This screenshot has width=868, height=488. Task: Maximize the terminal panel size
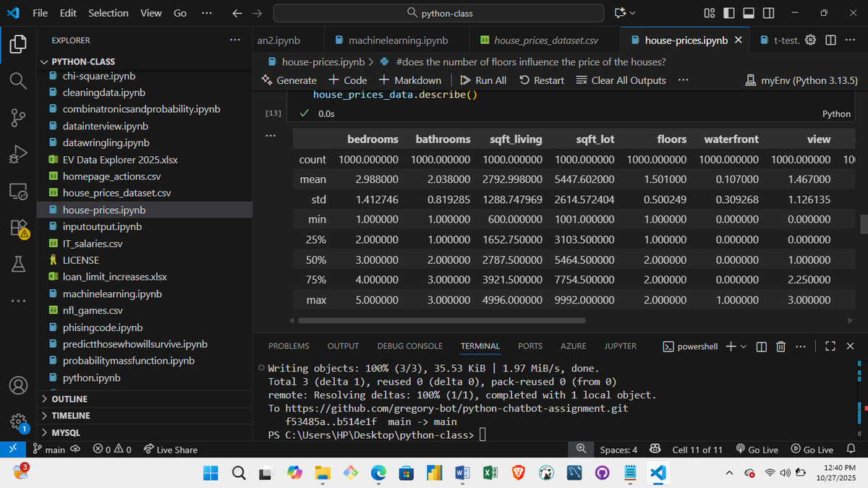[831, 346]
